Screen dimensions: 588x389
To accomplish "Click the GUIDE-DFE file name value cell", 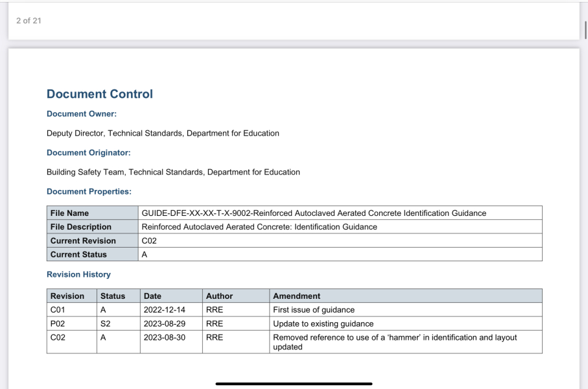I will tap(314, 213).
